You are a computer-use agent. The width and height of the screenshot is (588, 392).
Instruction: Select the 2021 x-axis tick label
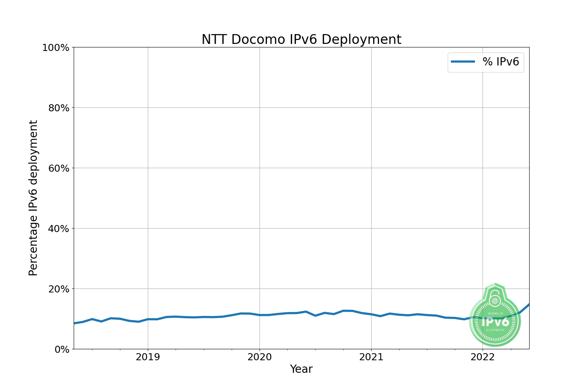371,357
